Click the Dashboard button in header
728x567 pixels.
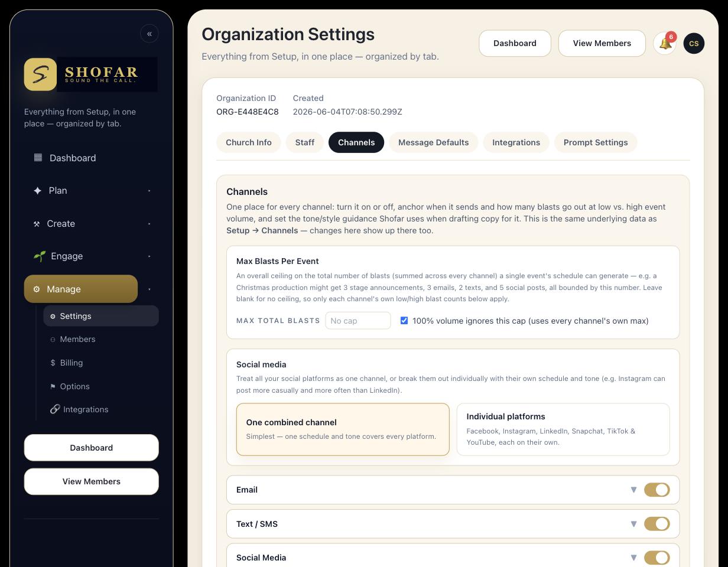pyautogui.click(x=515, y=44)
